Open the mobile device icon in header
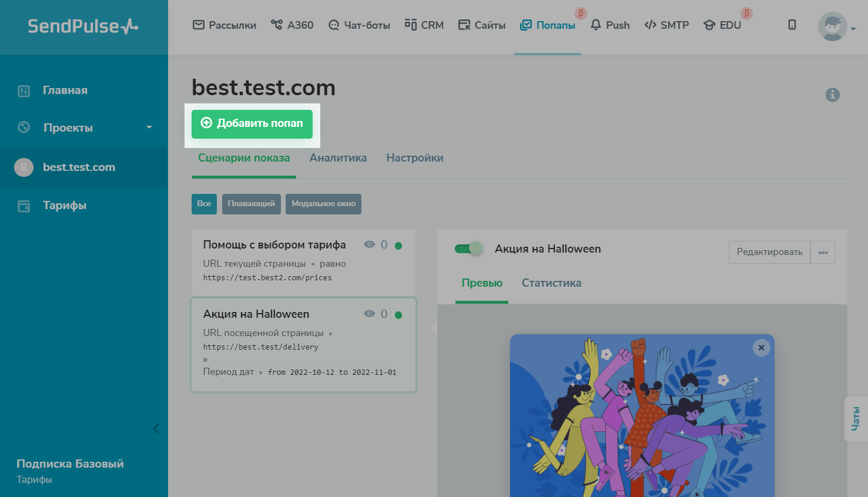 (792, 25)
